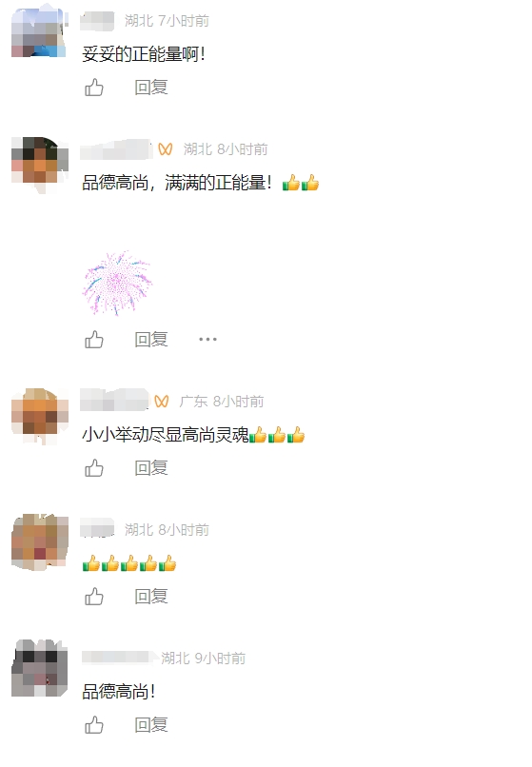Reply to "小小举动尽显高尚灵魂" comment
Image resolution: width=532 pixels, height=767 pixels.
pos(151,468)
